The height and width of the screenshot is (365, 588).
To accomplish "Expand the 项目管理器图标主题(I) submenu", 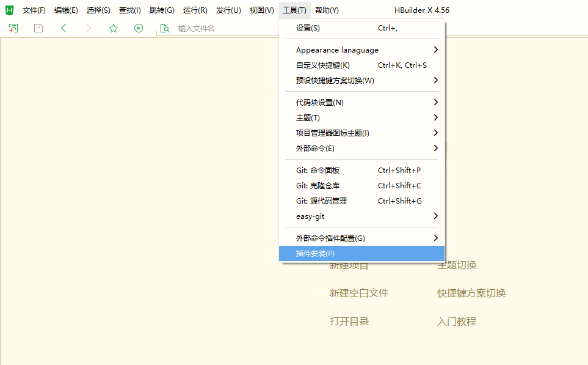I will point(362,133).
